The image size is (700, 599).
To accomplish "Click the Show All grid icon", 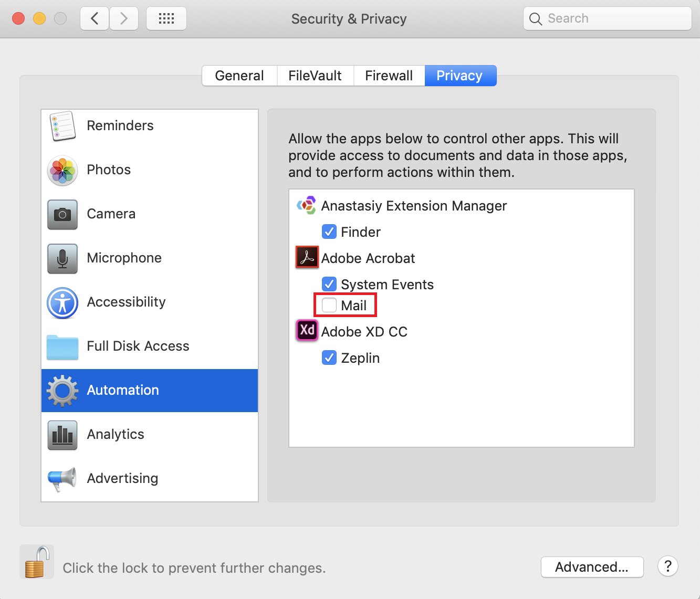I will 166,18.
